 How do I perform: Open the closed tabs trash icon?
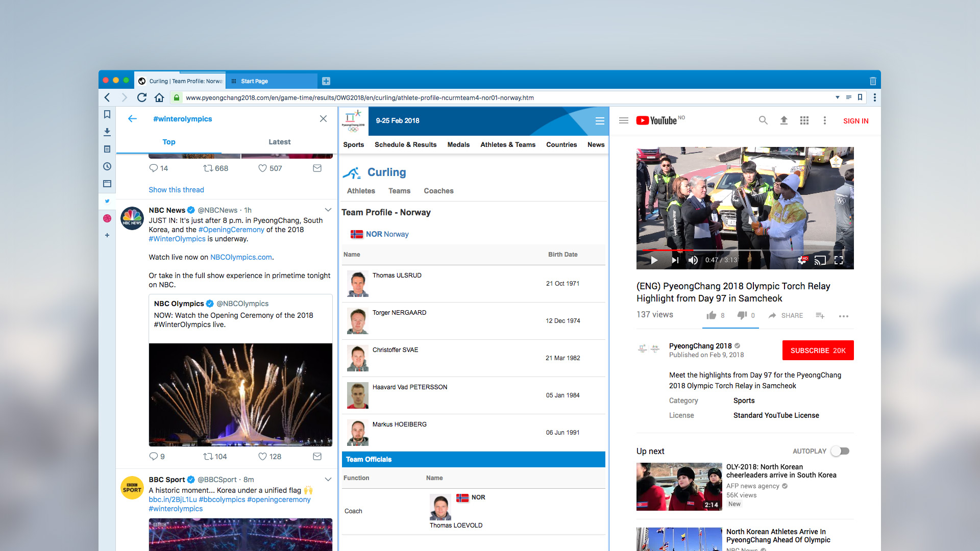tap(873, 81)
